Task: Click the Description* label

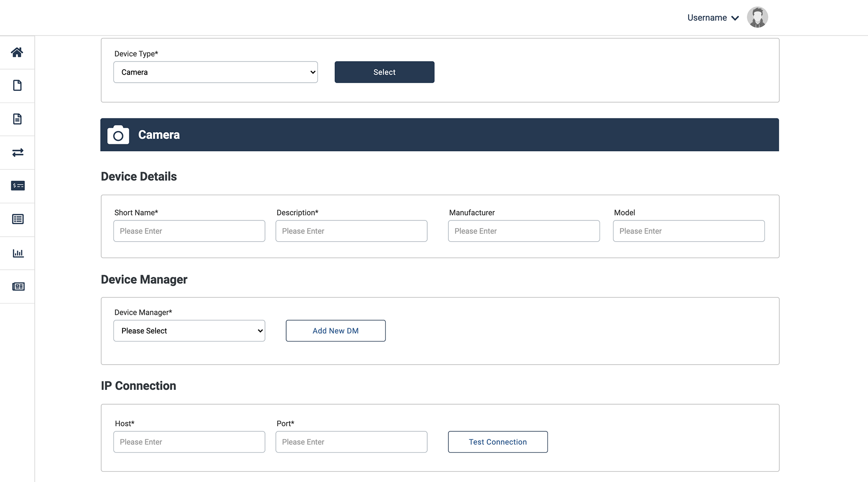Action: (297, 213)
